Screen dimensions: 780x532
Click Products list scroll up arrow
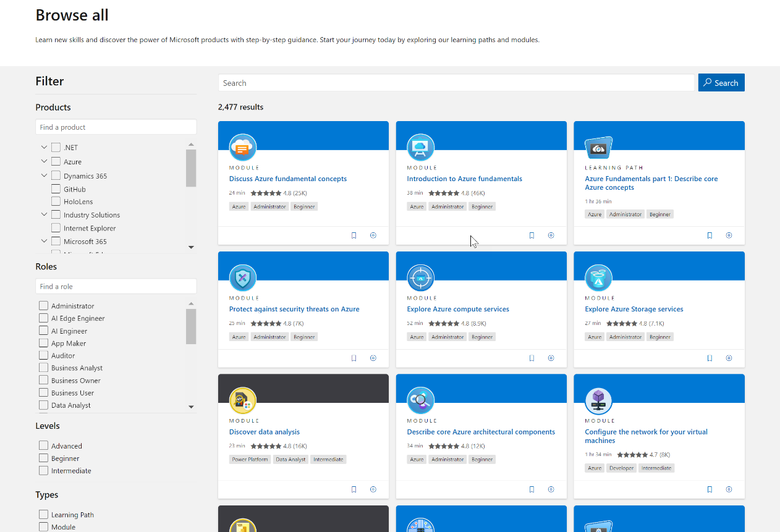pyautogui.click(x=191, y=145)
